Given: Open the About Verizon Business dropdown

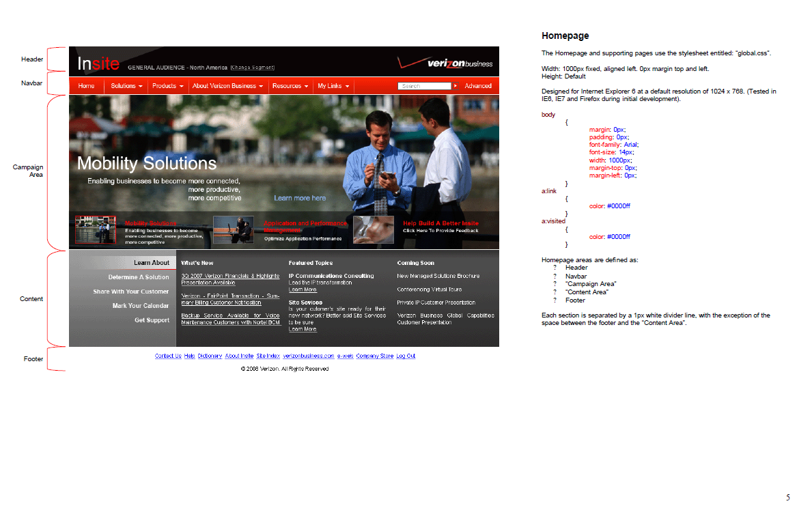Looking at the screenshot, I should click(228, 86).
